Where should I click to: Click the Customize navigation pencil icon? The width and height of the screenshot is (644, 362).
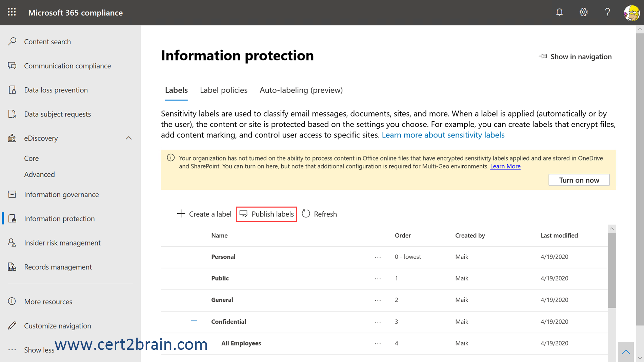click(x=12, y=325)
